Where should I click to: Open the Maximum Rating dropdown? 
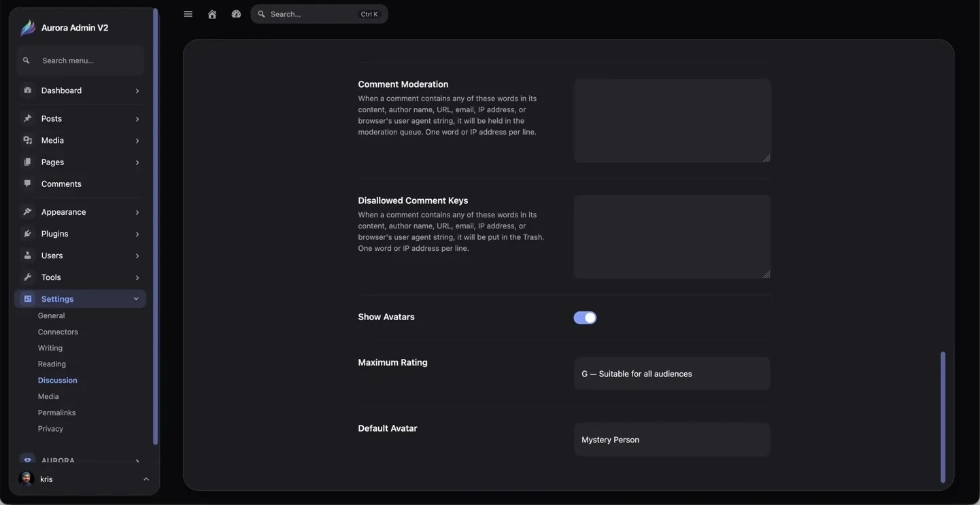(x=672, y=374)
